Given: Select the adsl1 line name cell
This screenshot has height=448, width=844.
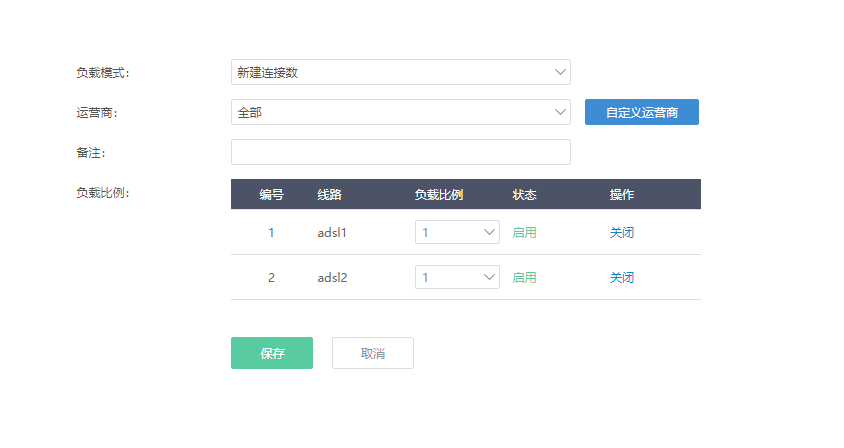Looking at the screenshot, I should click(x=332, y=233).
